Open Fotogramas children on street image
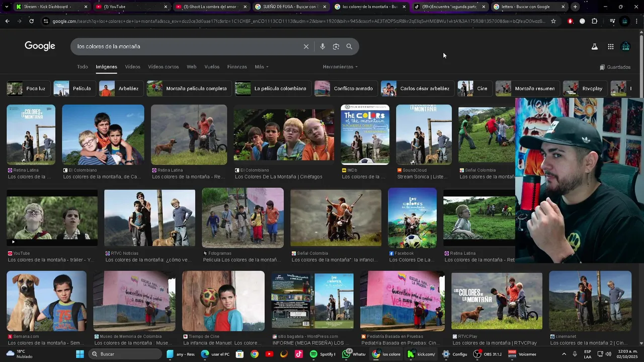Image resolution: width=644 pixels, height=362 pixels. [243, 218]
